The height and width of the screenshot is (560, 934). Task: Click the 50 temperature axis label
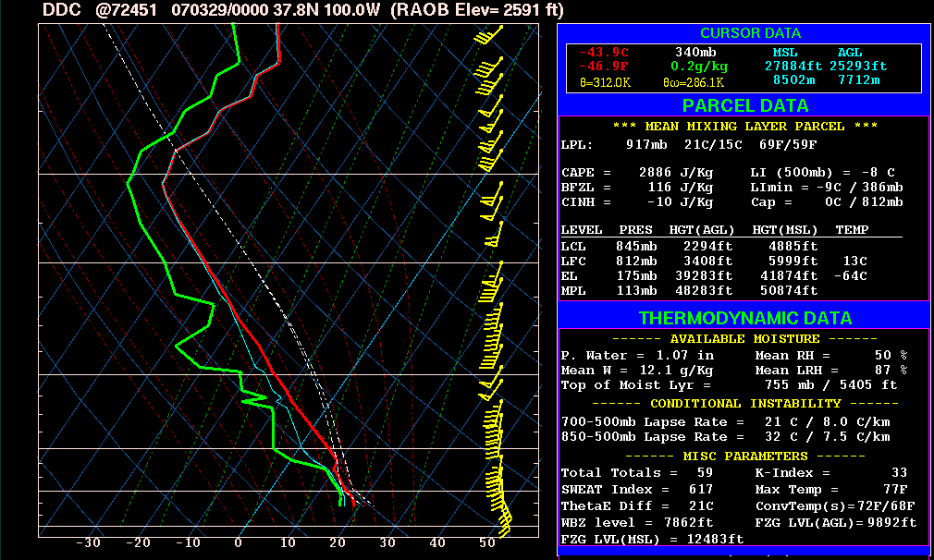point(487,543)
